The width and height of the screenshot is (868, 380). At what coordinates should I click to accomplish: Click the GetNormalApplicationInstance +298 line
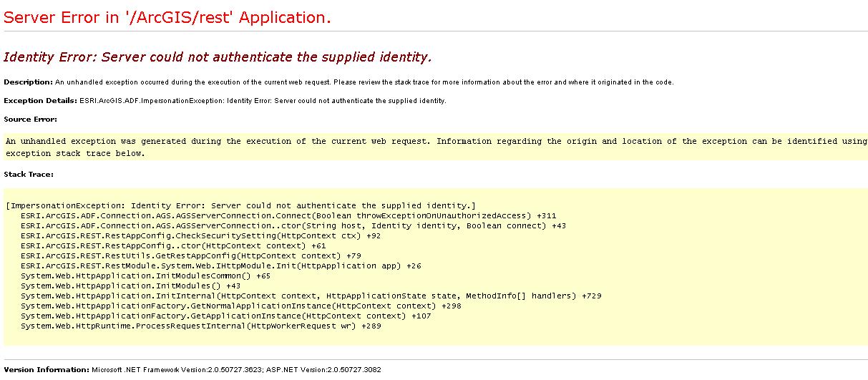pos(241,306)
